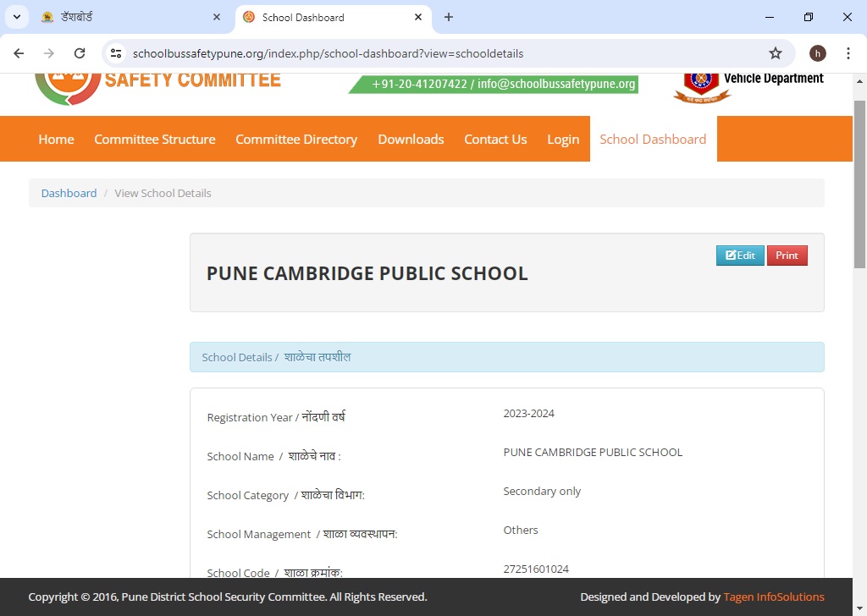The width and height of the screenshot is (867, 616).
Task: Click the Login menu item
Action: [x=563, y=140]
